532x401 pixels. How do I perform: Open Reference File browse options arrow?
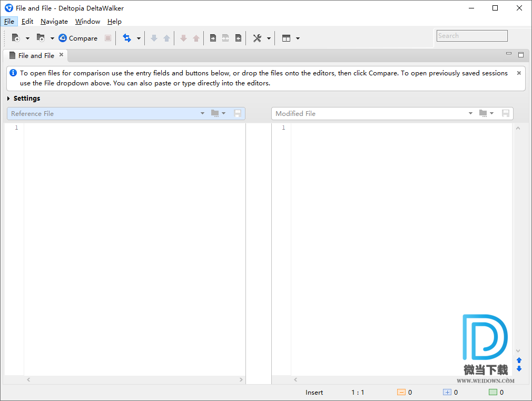coord(223,113)
